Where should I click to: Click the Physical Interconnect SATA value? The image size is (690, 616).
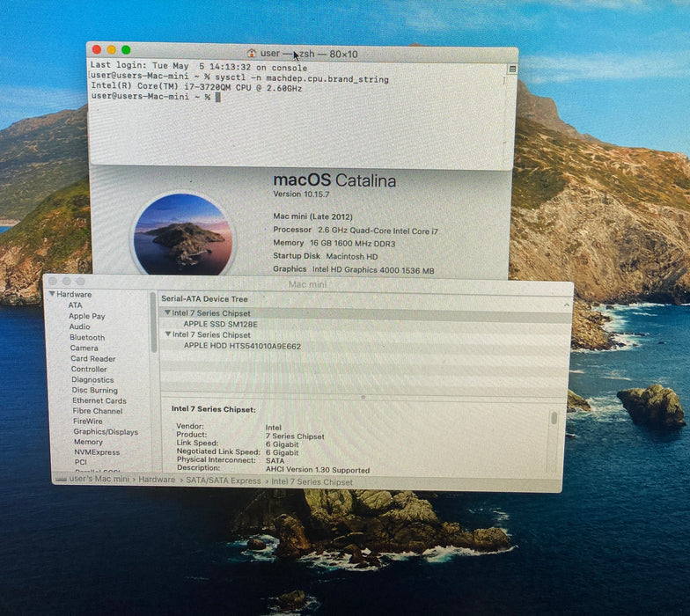point(275,461)
